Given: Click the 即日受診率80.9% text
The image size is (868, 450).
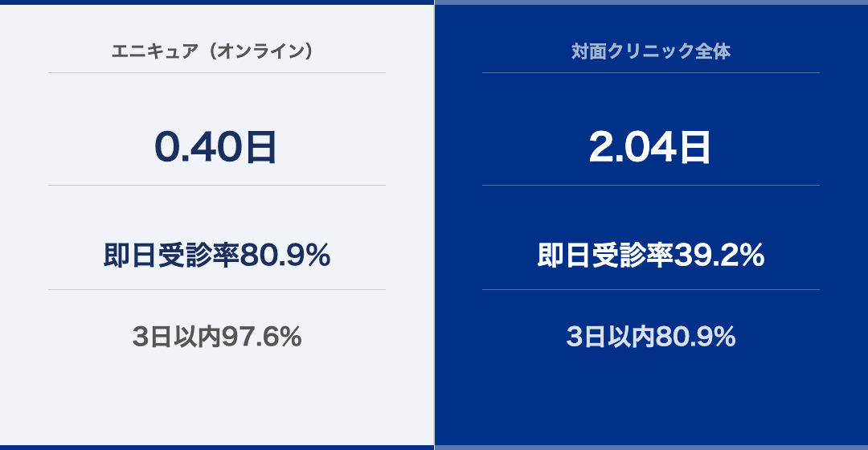Looking at the screenshot, I should (x=216, y=256).
